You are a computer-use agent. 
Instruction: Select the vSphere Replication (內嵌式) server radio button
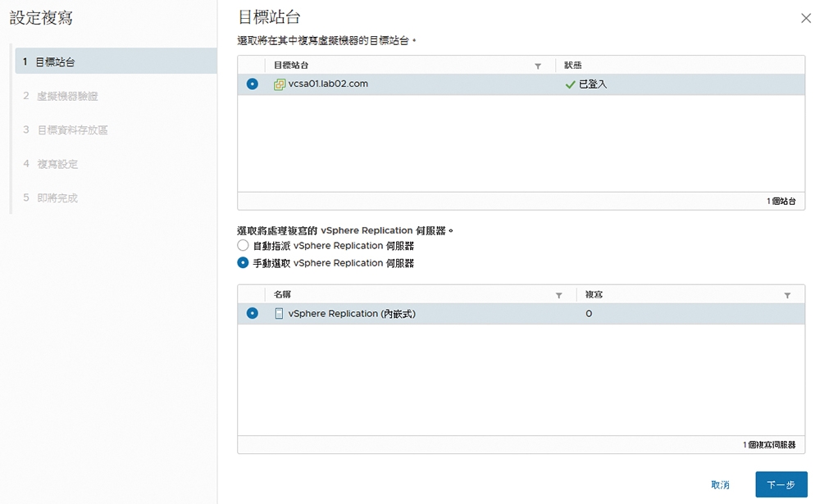click(252, 313)
